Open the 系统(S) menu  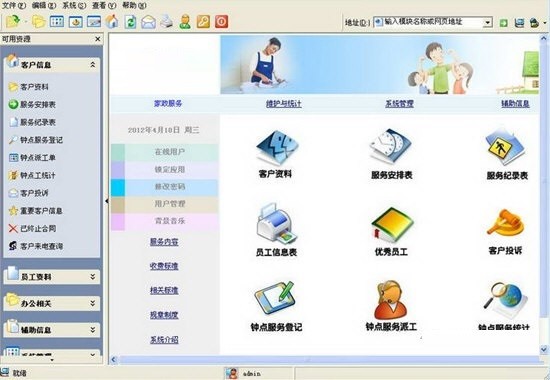(74, 5)
